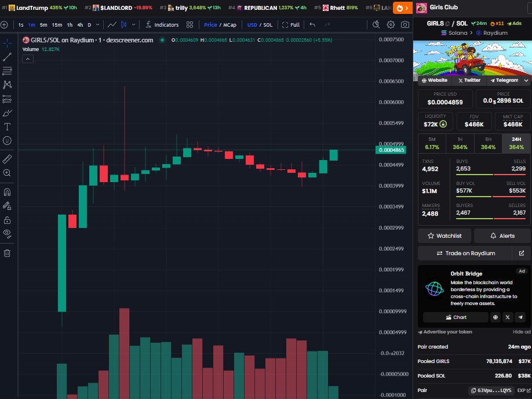Expand the chart style dropdown arrow
532x399 pixels.
tap(133, 25)
